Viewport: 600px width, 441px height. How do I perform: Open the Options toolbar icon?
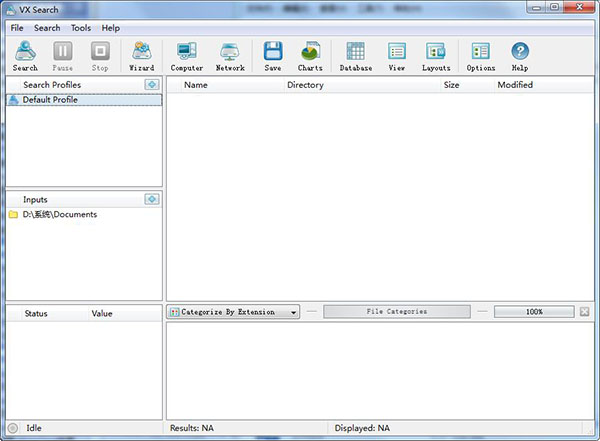[481, 56]
